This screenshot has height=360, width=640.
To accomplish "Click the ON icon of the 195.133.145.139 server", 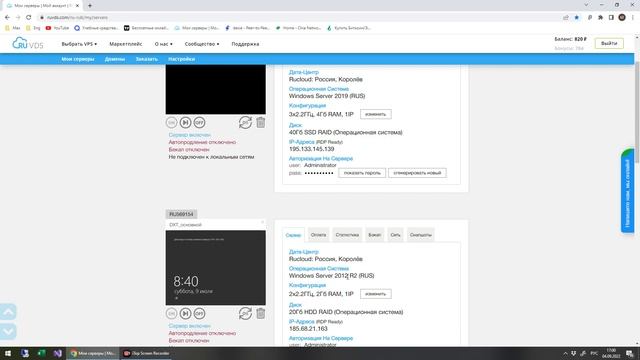I will tap(171, 122).
